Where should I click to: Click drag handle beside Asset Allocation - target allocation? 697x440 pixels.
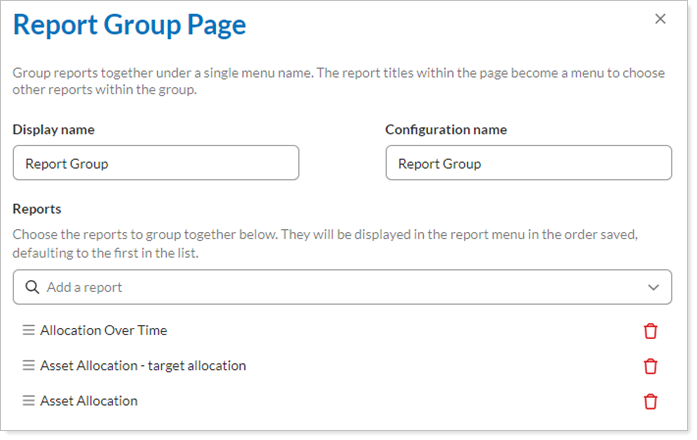click(29, 366)
